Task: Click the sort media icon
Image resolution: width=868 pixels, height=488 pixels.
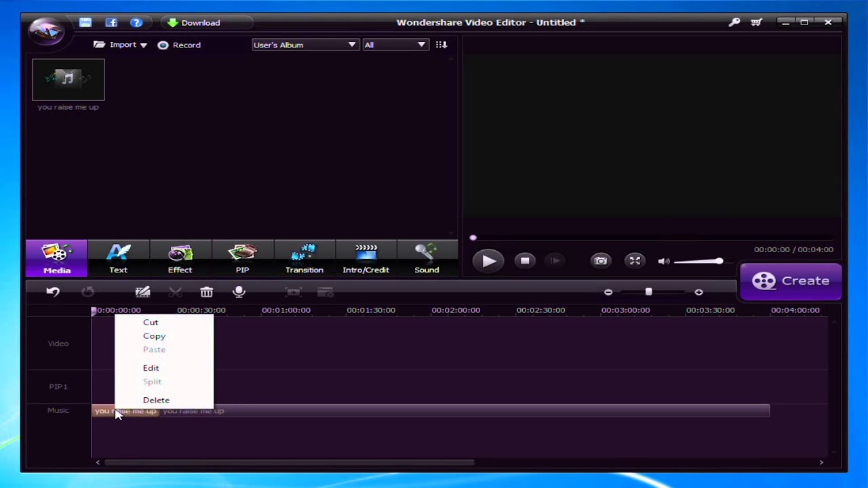Action: [x=441, y=45]
